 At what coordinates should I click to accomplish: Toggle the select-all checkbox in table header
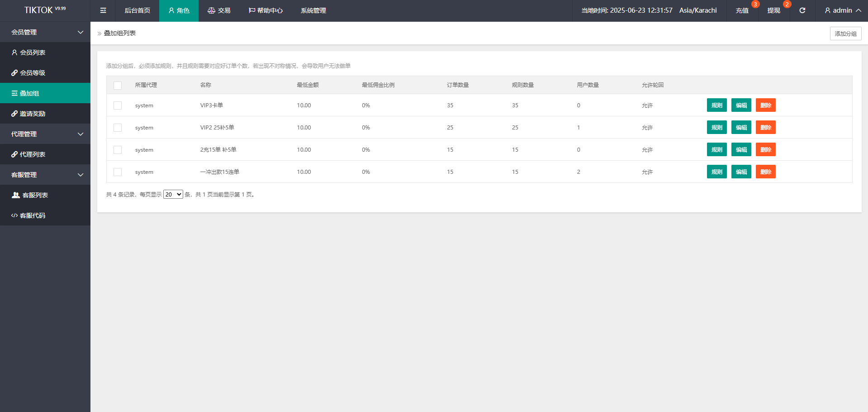point(118,85)
